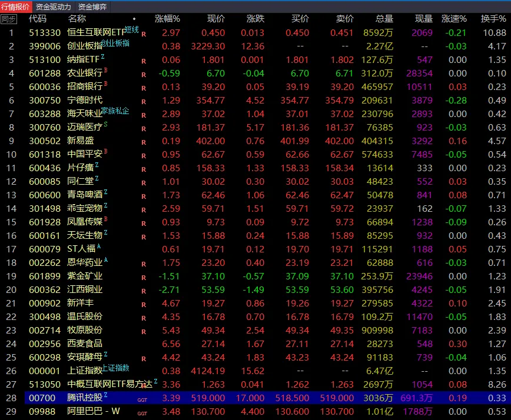Click the 创业板指 tag in row 2

point(115,43)
